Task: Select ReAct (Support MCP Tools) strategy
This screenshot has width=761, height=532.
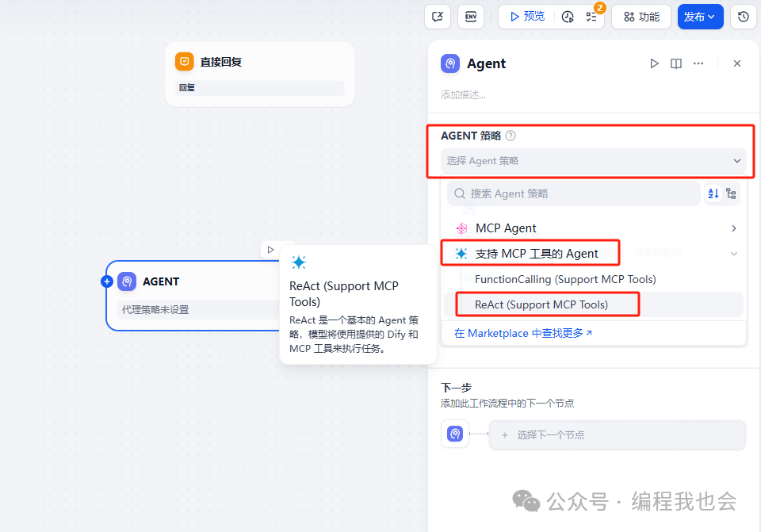Action: pyautogui.click(x=547, y=304)
